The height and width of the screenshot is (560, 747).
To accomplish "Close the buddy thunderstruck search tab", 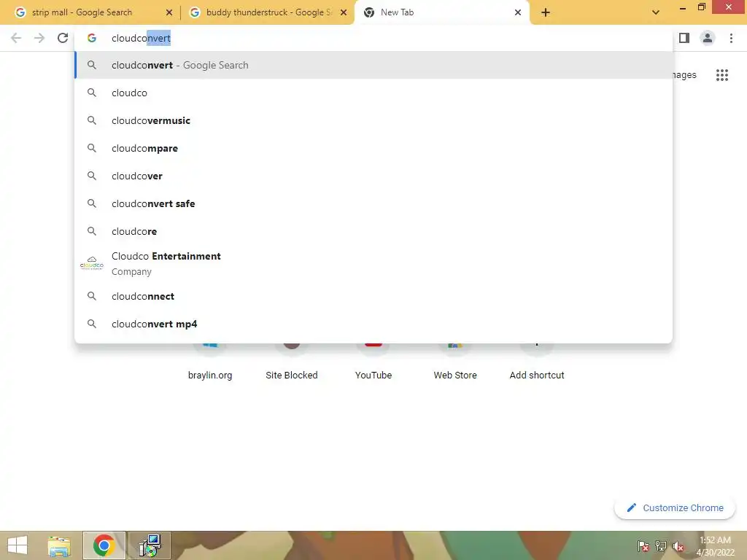I will pyautogui.click(x=344, y=12).
